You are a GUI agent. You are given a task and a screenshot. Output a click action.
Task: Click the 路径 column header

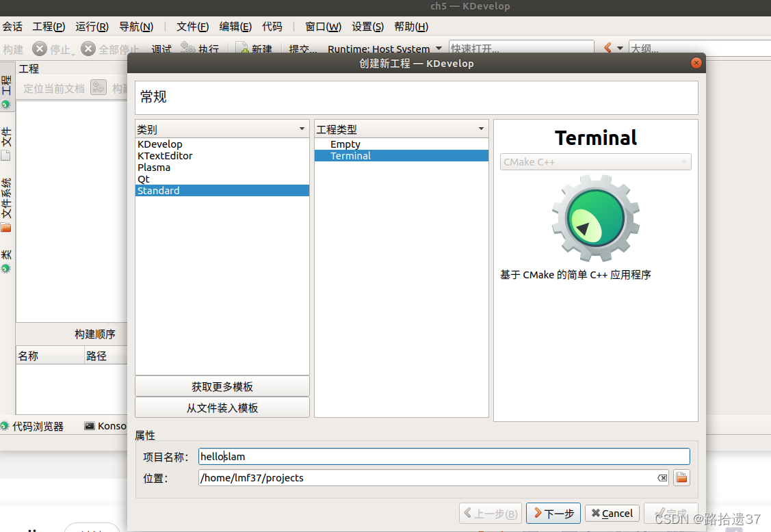tap(106, 356)
